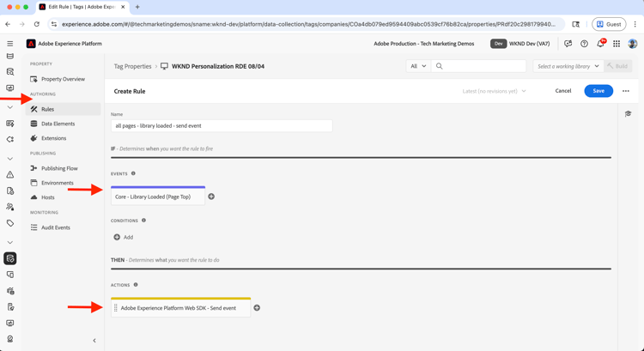Save the rule
The image size is (644, 351).
click(598, 91)
